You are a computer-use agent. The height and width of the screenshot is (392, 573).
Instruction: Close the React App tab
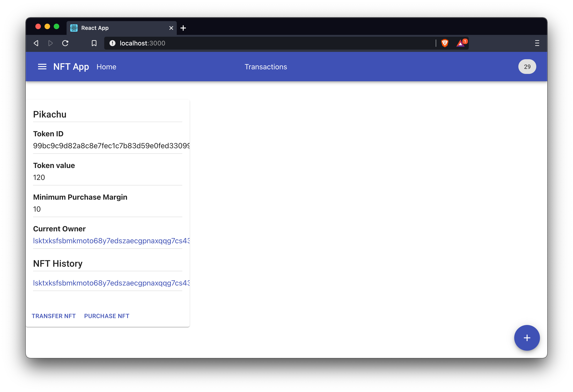pyautogui.click(x=171, y=28)
